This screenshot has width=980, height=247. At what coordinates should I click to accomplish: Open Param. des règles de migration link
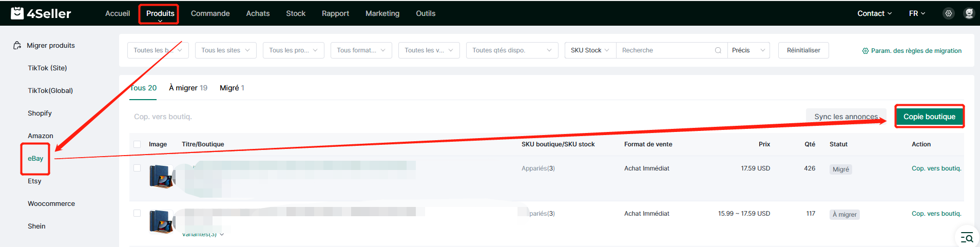[x=912, y=51]
